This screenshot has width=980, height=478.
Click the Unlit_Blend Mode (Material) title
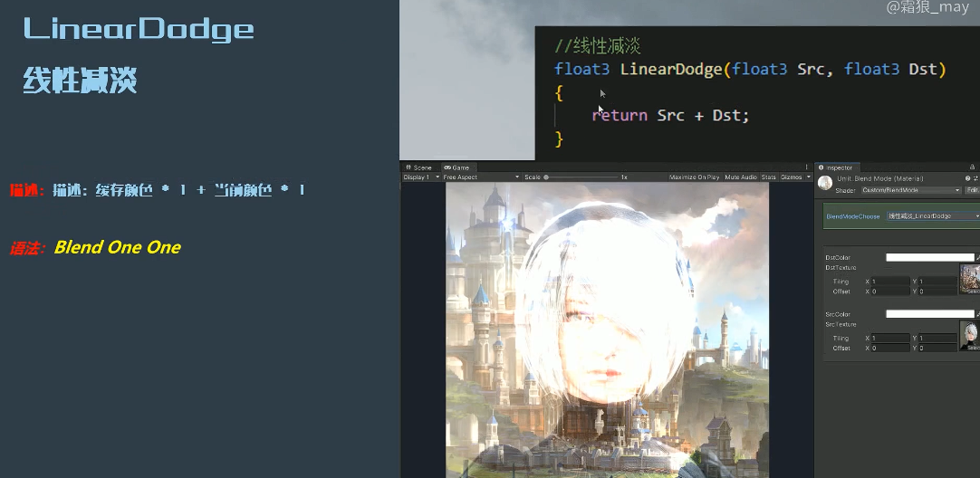click(x=880, y=178)
